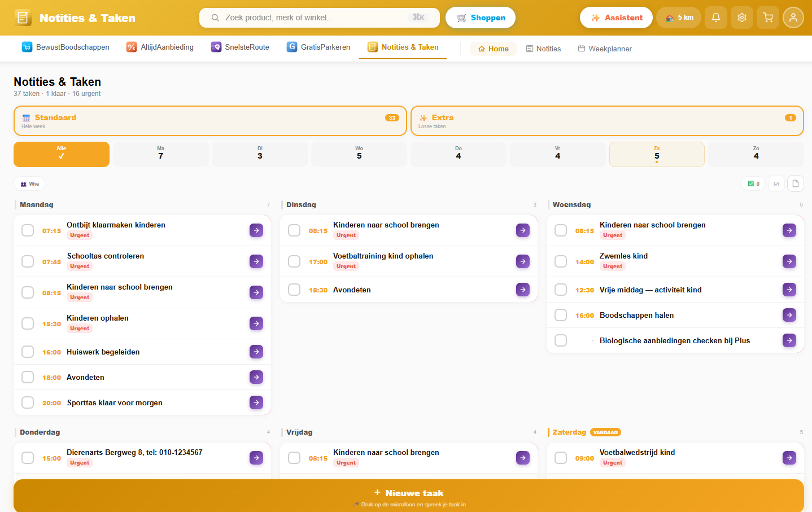Open the notifications bell icon
812x512 pixels.
click(715, 17)
